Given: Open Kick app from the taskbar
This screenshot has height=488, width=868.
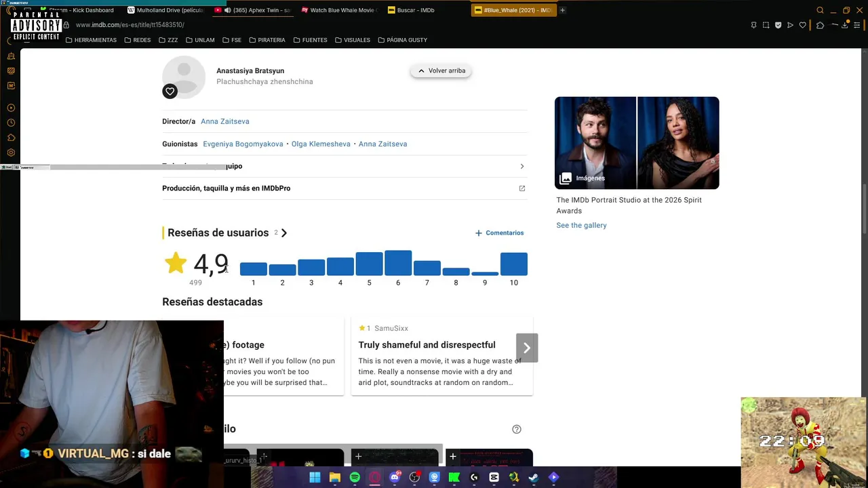Looking at the screenshot, I should 454,477.
